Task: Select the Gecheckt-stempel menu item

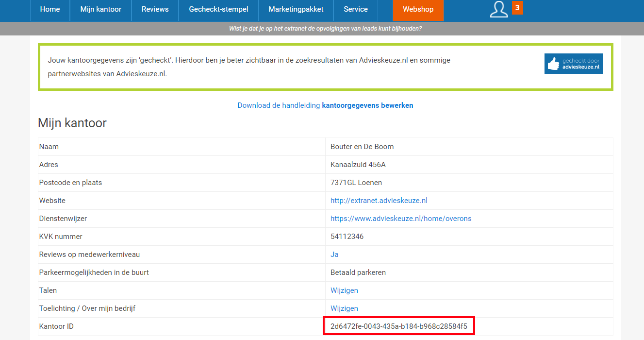Action: (x=218, y=10)
